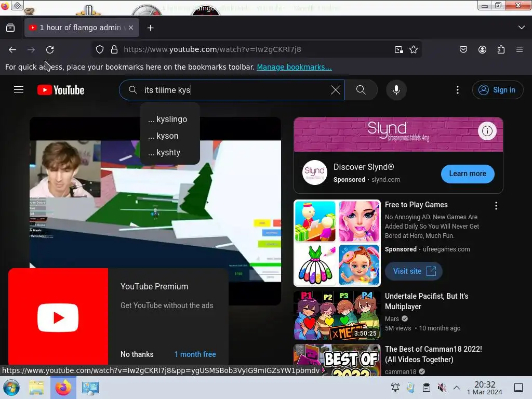Go to the YouTube home logo

click(x=61, y=90)
